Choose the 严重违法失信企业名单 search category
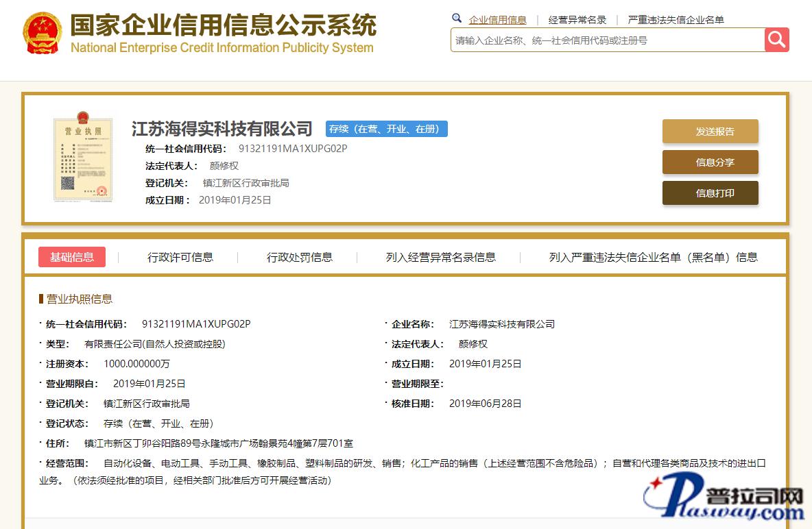 pyautogui.click(x=676, y=20)
